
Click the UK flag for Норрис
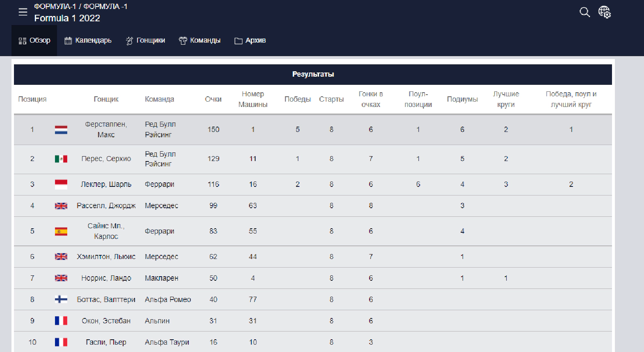click(61, 278)
